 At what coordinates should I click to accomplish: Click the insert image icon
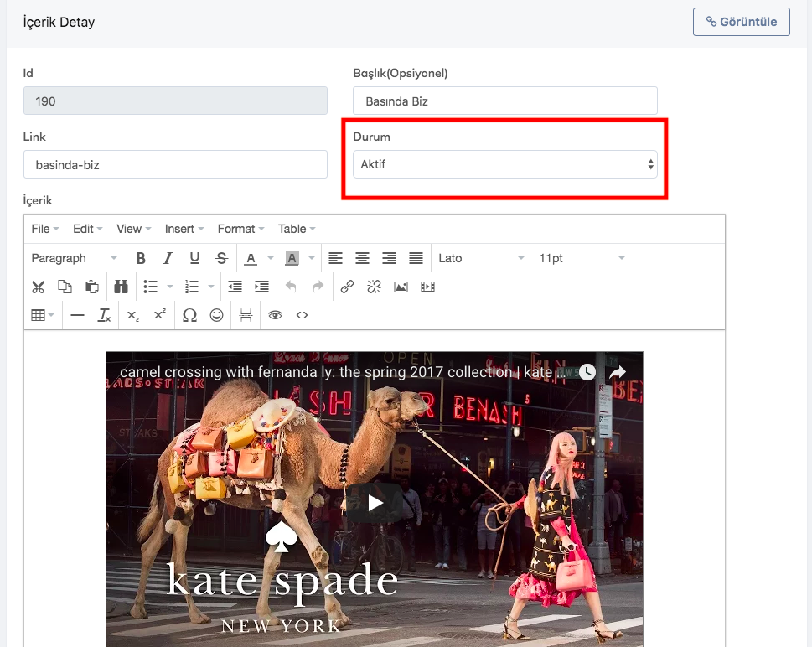[x=401, y=287]
